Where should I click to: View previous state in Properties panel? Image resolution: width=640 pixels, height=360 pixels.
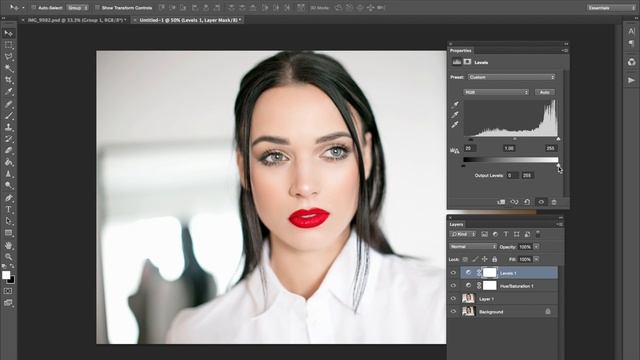coord(514,202)
